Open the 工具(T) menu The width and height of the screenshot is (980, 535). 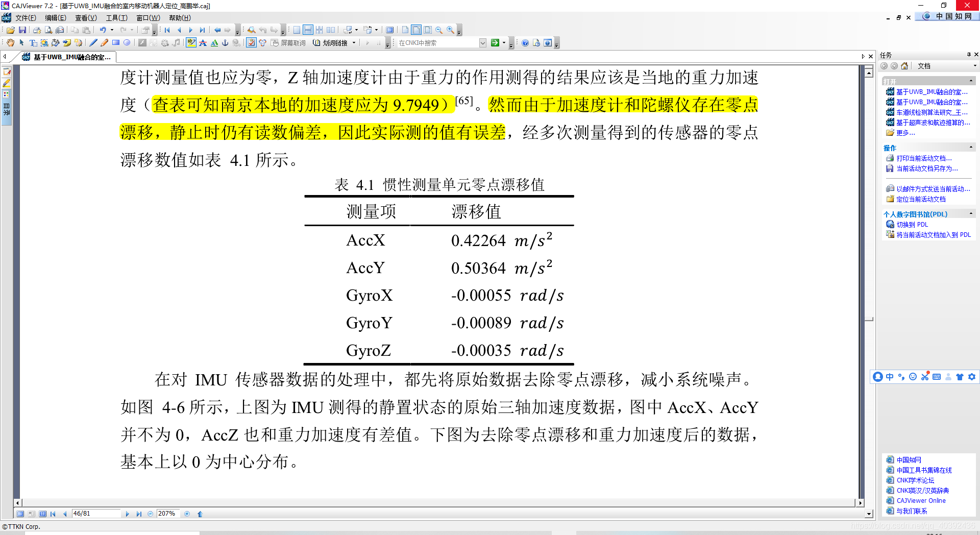tap(116, 18)
